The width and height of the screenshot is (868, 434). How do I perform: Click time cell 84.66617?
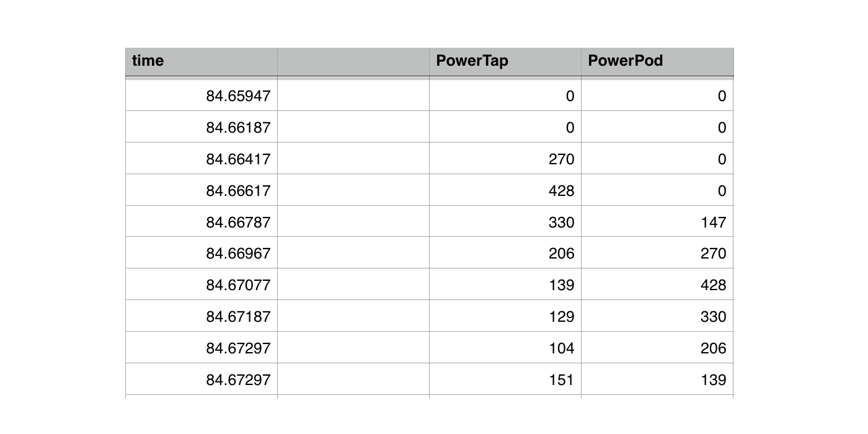(201, 191)
